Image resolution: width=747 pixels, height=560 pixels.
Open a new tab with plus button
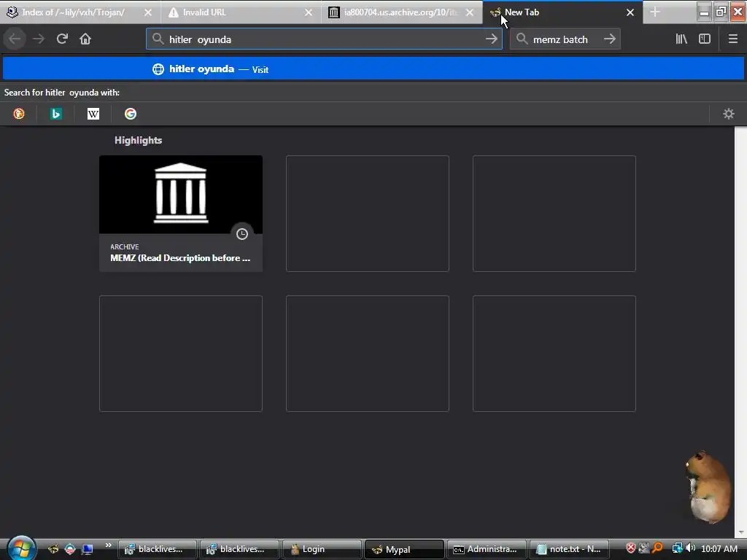pyautogui.click(x=655, y=12)
